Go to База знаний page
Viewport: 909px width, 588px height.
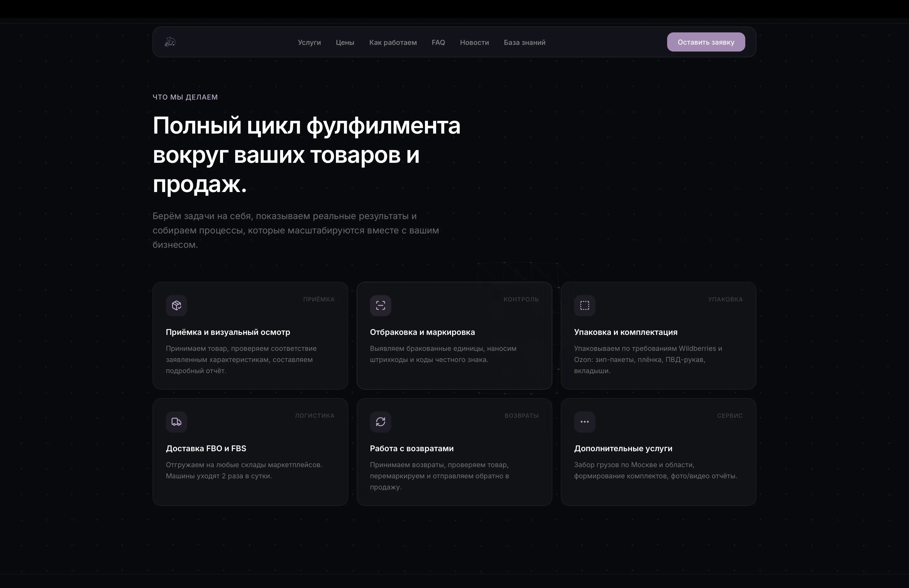[x=524, y=42]
